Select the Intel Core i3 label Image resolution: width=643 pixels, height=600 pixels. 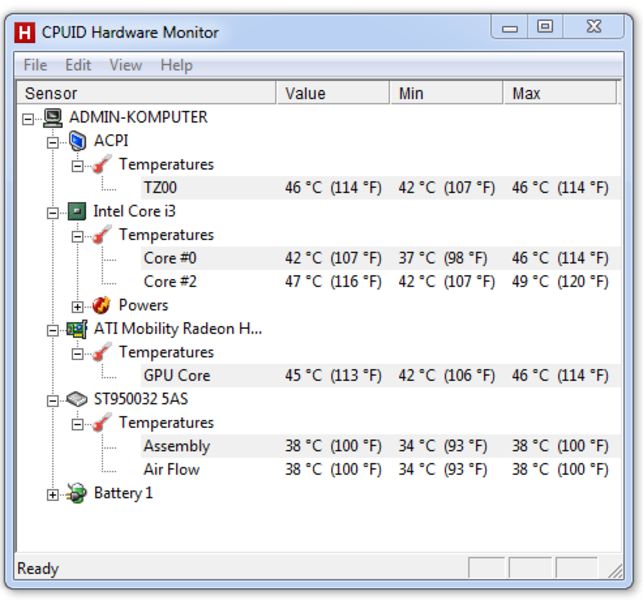click(x=135, y=211)
